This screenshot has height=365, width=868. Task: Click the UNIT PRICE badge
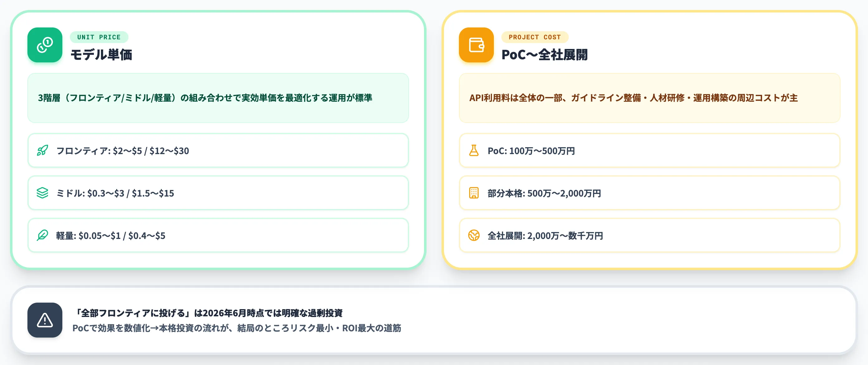coord(99,37)
